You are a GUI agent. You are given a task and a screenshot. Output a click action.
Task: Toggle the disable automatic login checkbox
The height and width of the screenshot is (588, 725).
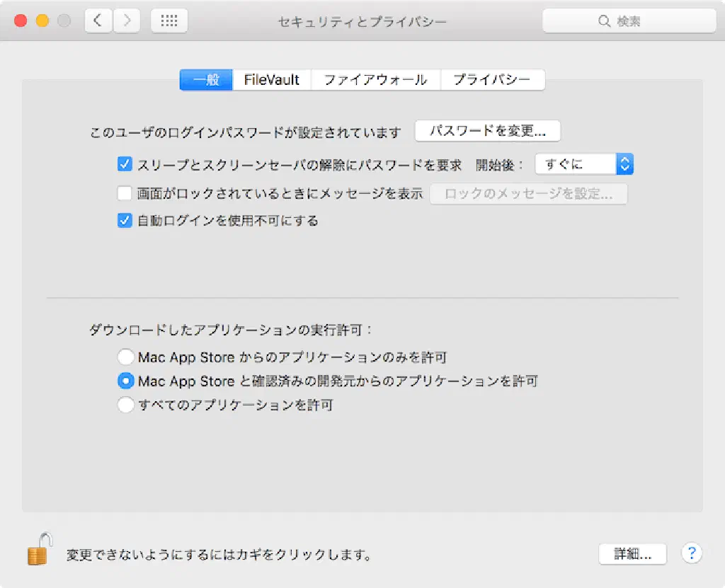125,221
